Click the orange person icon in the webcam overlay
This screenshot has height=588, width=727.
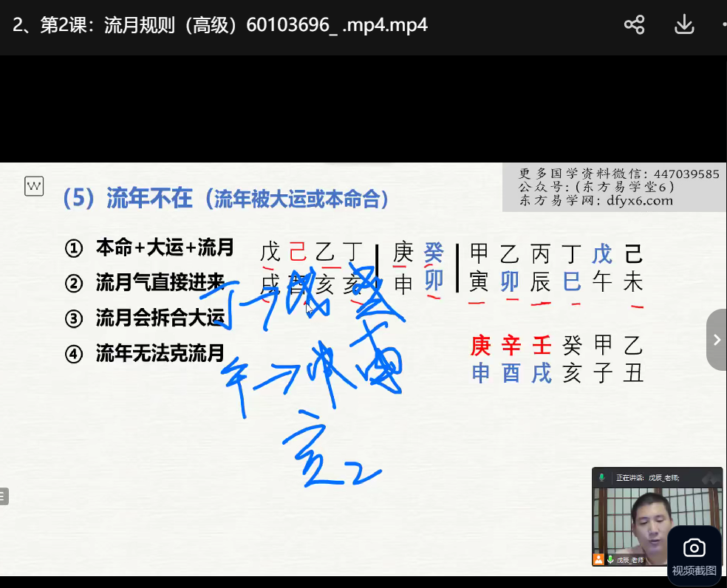(598, 560)
